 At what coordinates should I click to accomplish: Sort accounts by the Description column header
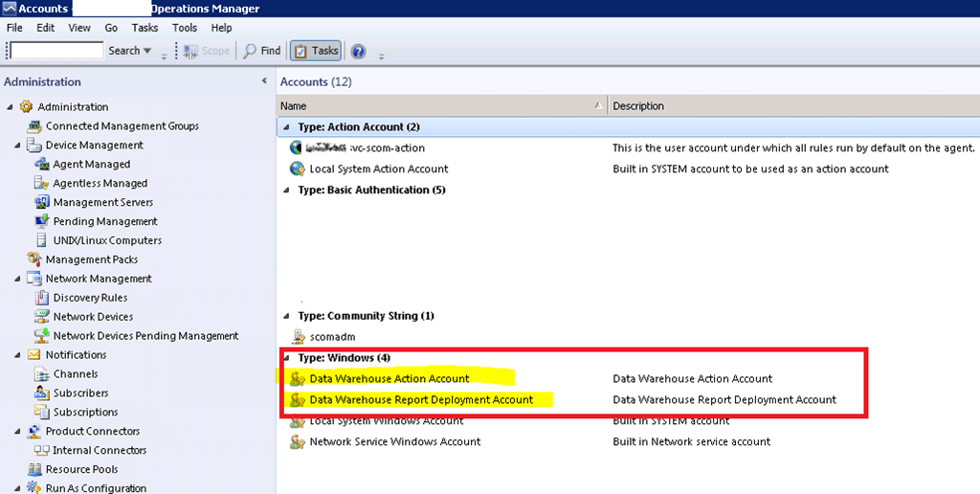793,106
